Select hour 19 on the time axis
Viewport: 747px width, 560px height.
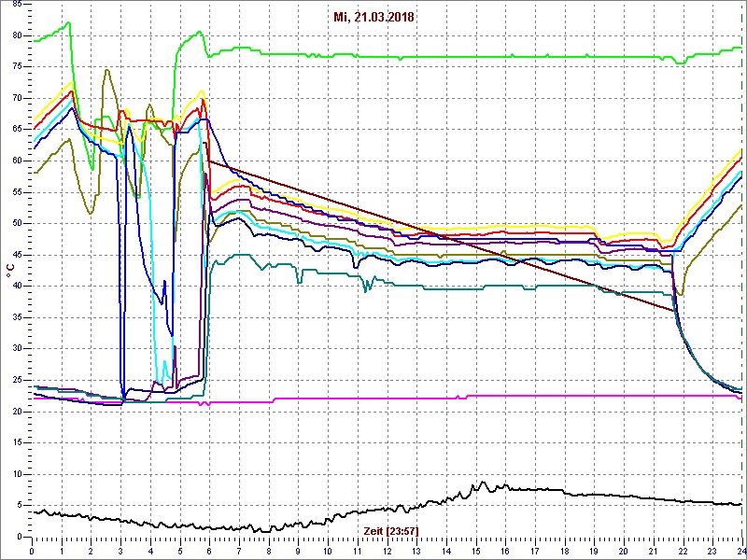click(594, 551)
